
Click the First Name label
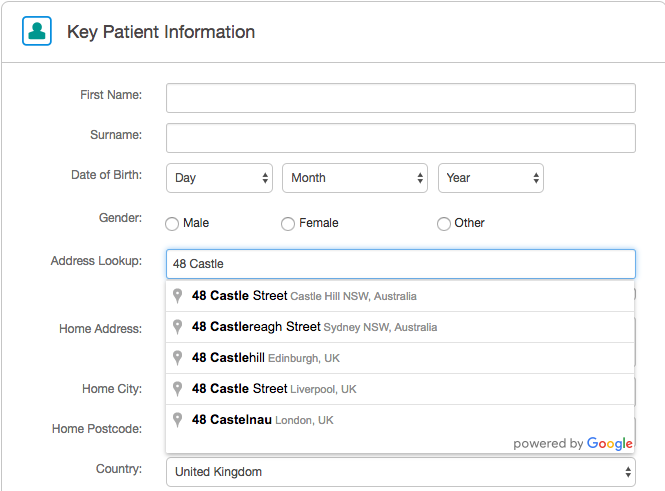coord(111,95)
